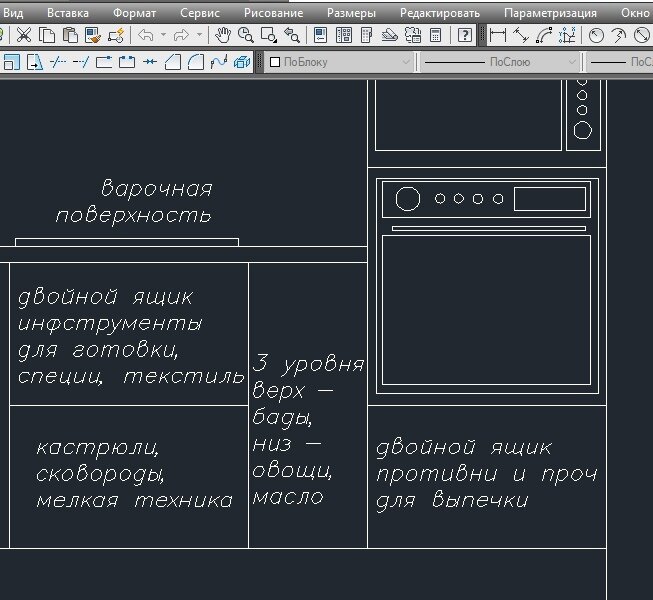
Task: Select the Ordinate dimension tool
Action: tap(567, 35)
